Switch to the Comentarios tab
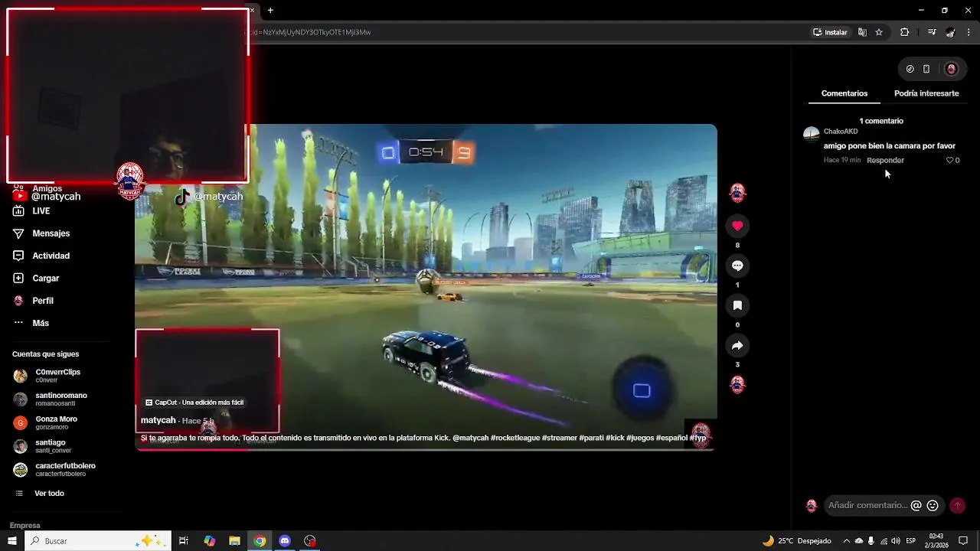The height and width of the screenshot is (551, 980). pos(844,93)
